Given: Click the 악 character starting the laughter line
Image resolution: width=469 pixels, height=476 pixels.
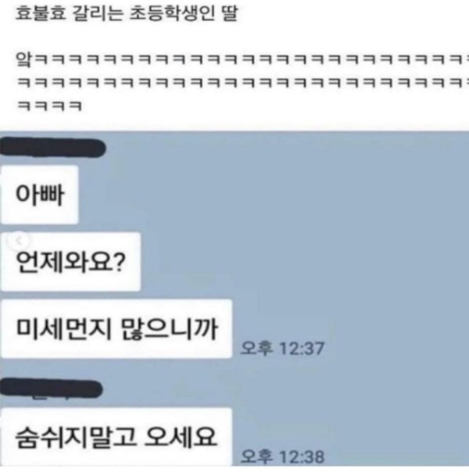Looking at the screenshot, I should click(23, 59).
